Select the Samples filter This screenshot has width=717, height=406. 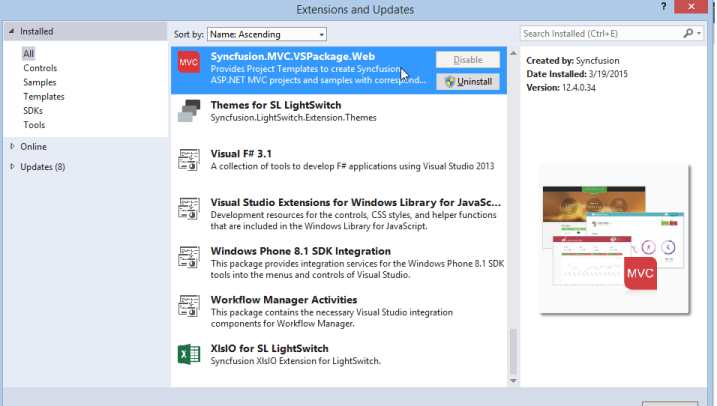pos(40,82)
